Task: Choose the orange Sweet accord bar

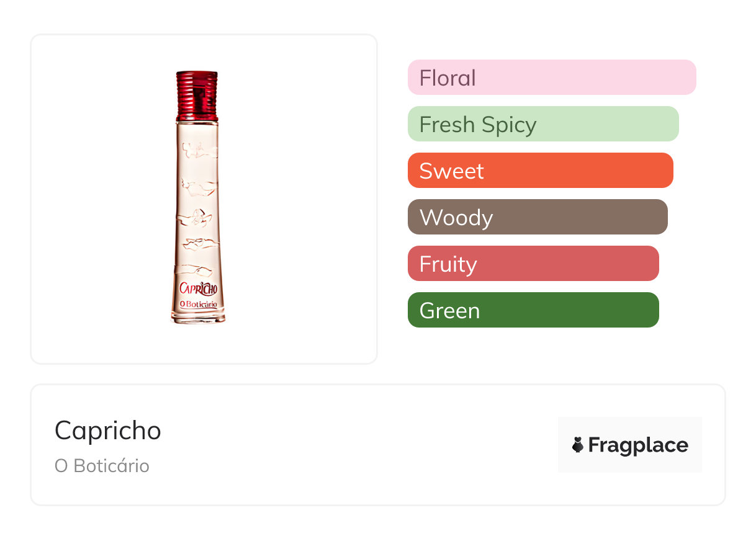Action: [540, 171]
